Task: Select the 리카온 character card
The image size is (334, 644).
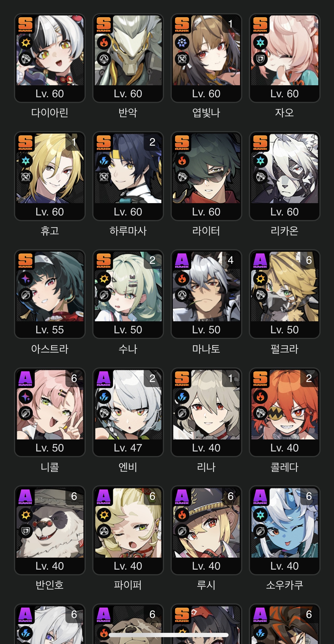Action: (x=285, y=176)
